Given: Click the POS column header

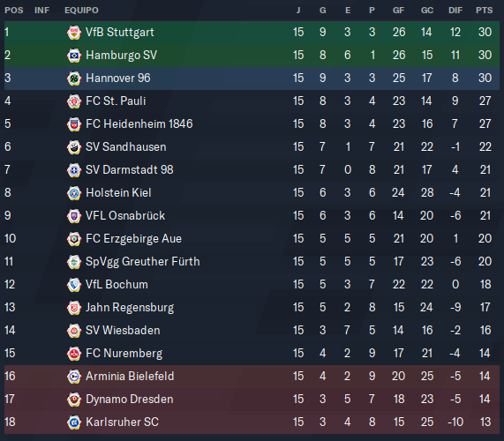Looking at the screenshot, I should [x=14, y=11].
